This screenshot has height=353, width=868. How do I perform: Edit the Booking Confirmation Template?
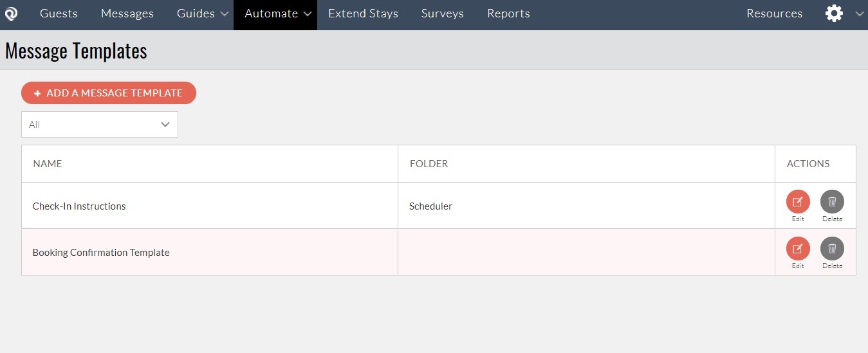[798, 249]
